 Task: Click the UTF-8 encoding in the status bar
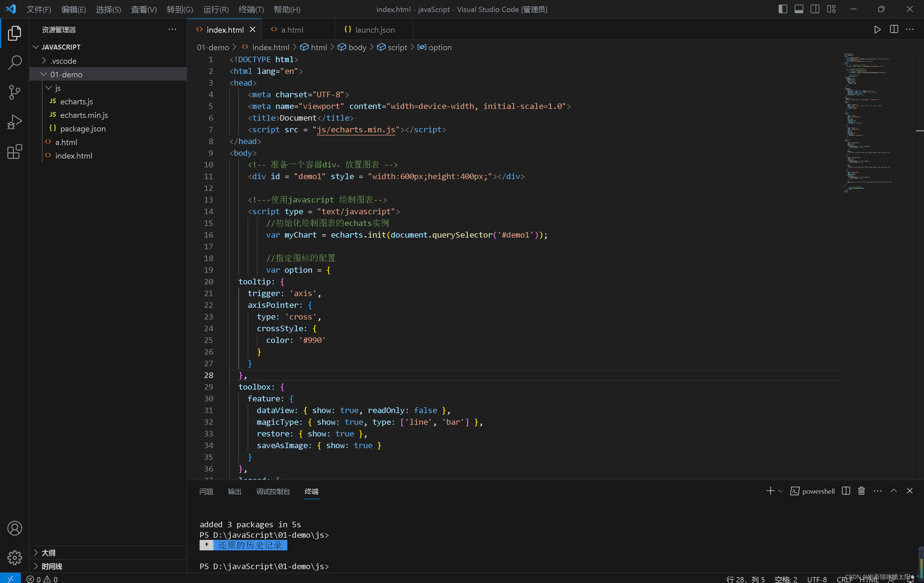click(x=817, y=579)
